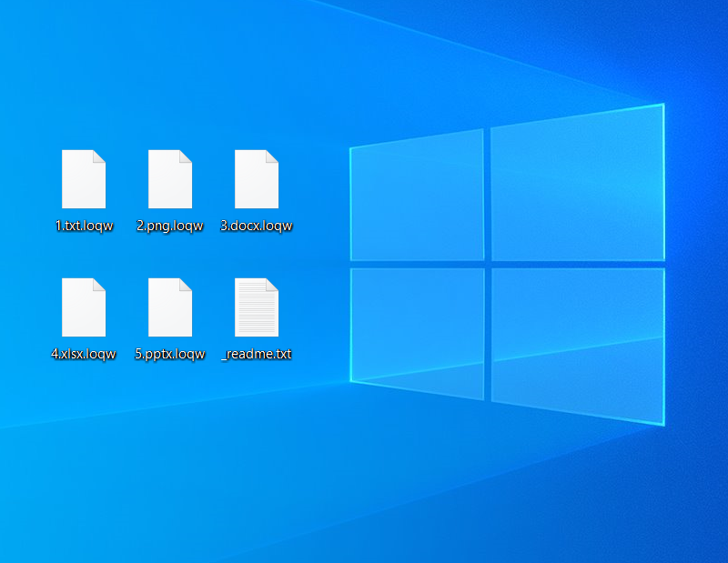This screenshot has width=728, height=563.
Task: Click the '3.docx.loqw' filename text
Action: [257, 226]
